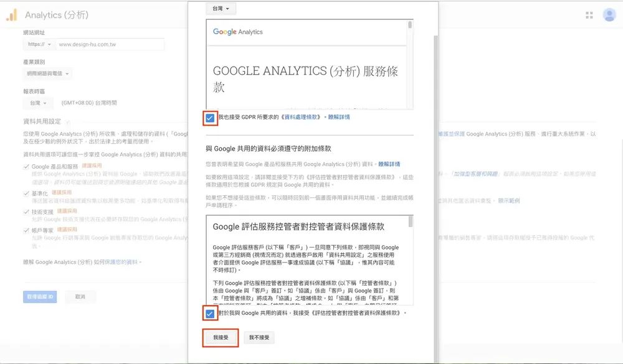Open the 報表時區 台灣 dropdown
The image size is (623, 364).
pyautogui.click(x=38, y=103)
